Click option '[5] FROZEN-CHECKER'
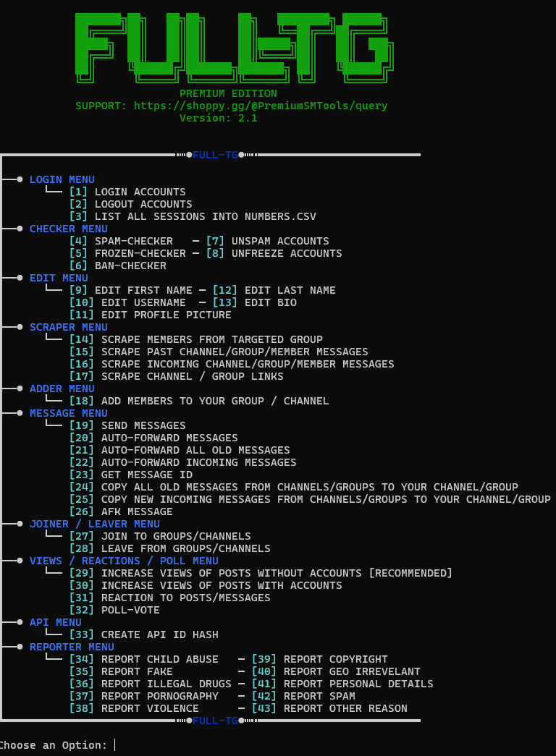 click(x=127, y=253)
